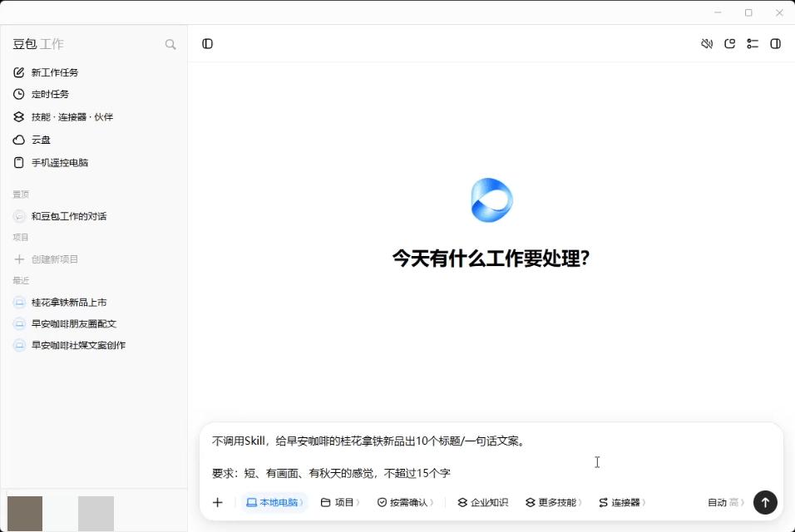Minimize the window
Image resolution: width=795 pixels, height=532 pixels.
tap(718, 12)
